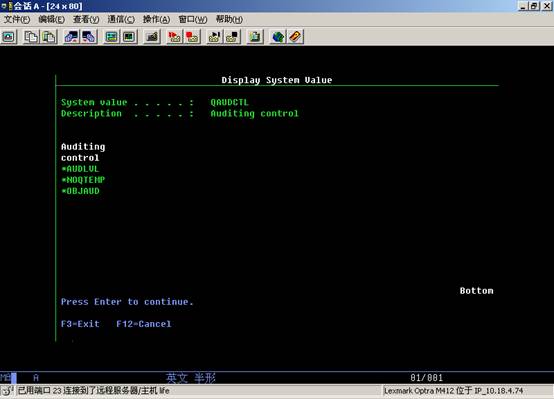Click the Lexmark Optra M412 printer status text
This screenshot has height=399, width=554.
[453, 391]
